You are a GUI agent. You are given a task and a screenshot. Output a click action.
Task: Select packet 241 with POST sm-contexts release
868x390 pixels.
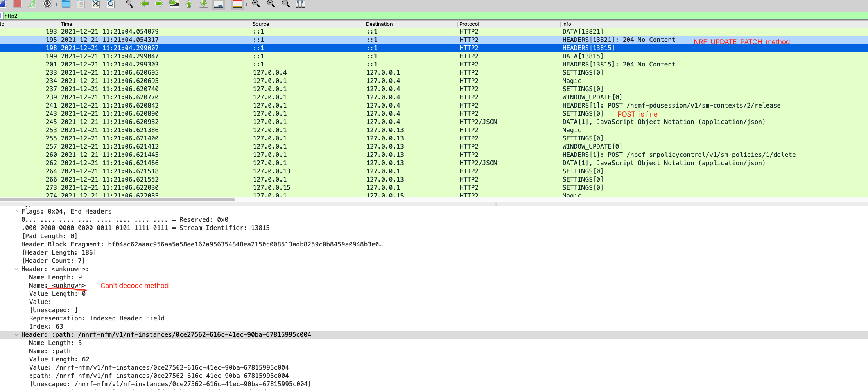click(x=274, y=105)
